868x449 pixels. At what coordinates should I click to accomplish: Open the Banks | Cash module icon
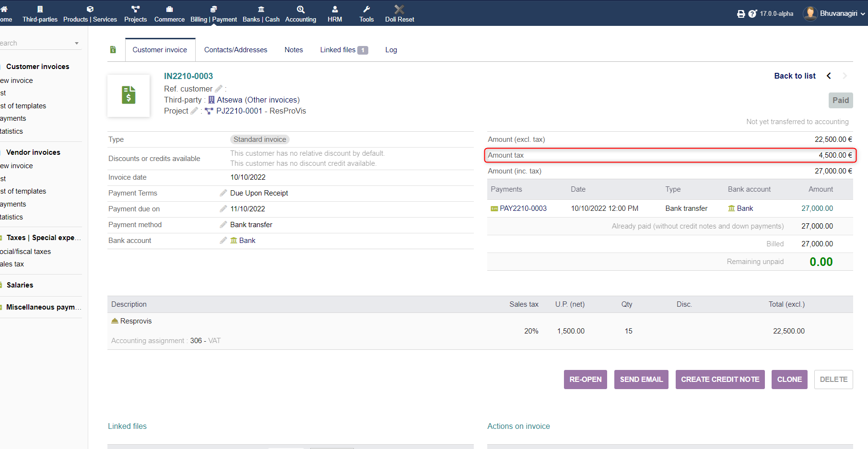261,8
